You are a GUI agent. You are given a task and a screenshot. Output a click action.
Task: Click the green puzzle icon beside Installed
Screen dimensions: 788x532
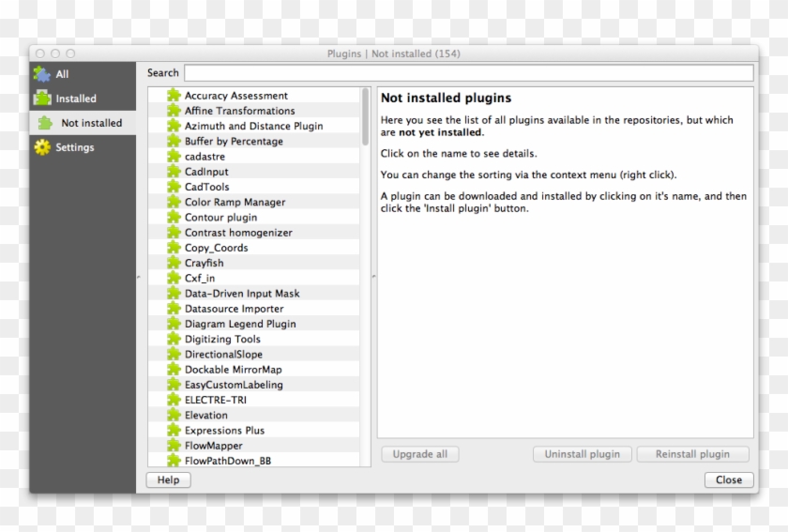42,99
